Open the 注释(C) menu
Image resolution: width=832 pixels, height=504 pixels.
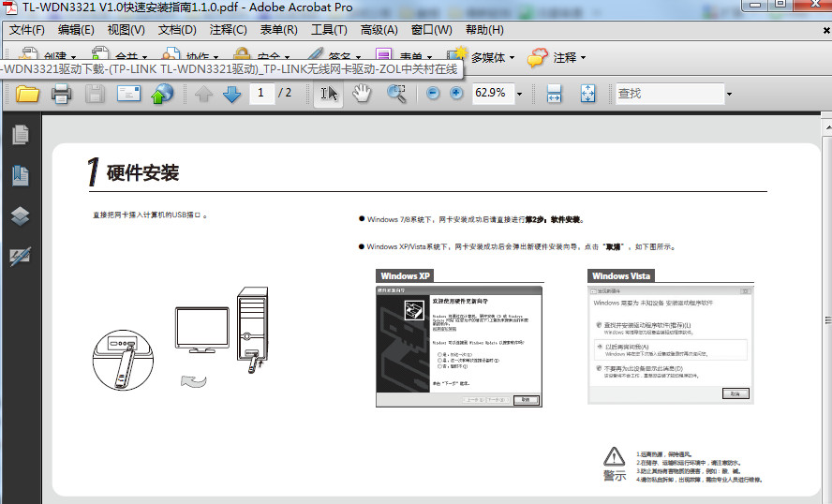[x=229, y=30]
